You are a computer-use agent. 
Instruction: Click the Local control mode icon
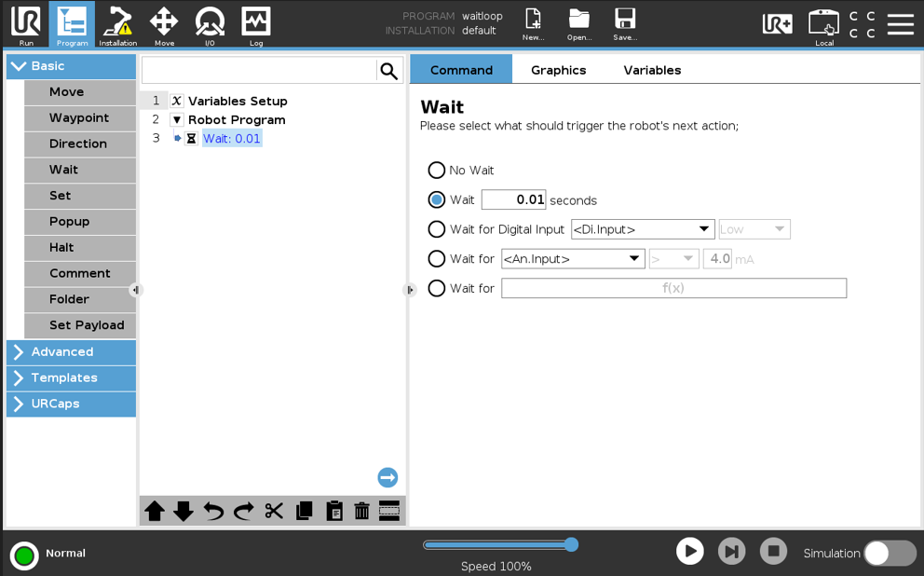click(823, 27)
